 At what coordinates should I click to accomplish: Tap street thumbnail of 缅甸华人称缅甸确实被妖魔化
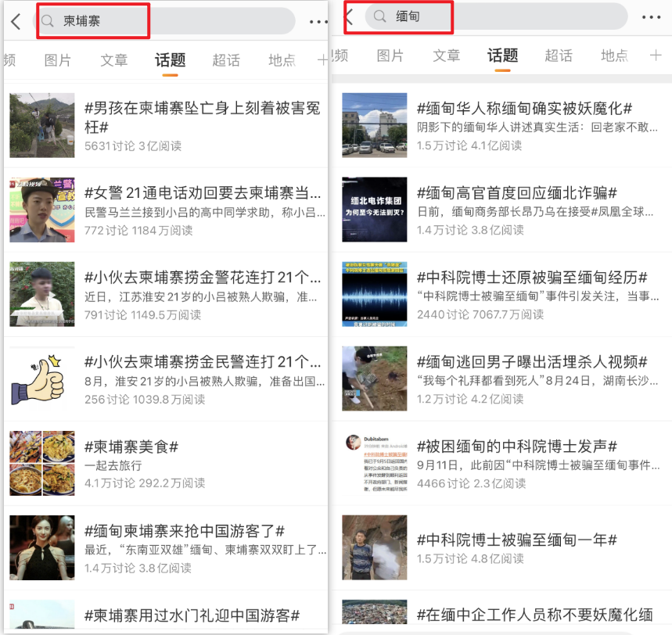375,125
